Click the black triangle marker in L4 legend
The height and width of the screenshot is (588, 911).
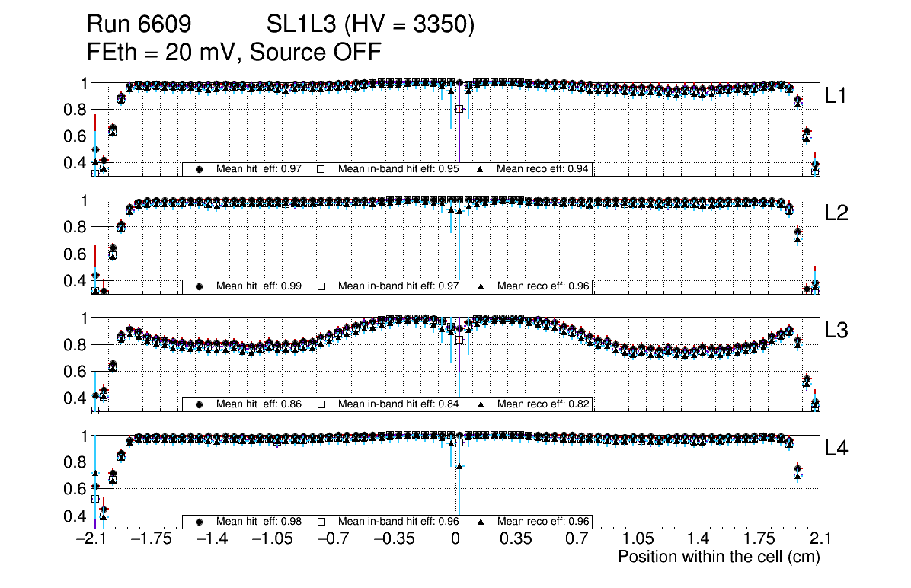[x=481, y=522]
